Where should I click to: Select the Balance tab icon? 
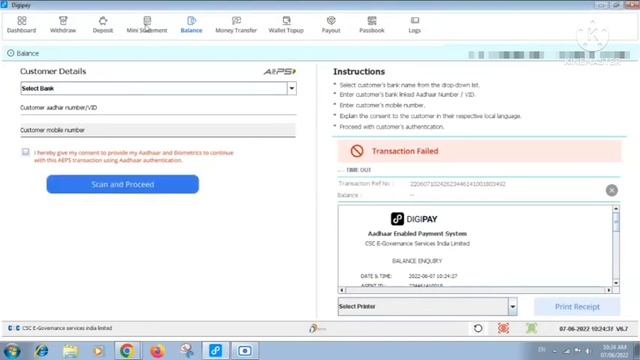(191, 21)
